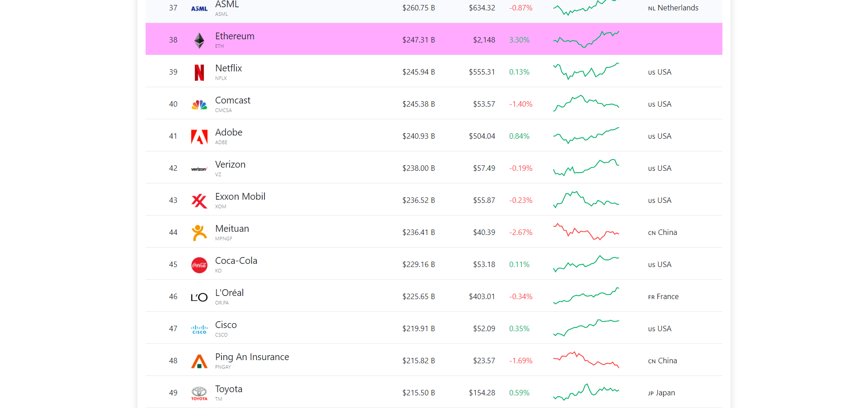Screen dimensions: 868x408
Task: Click Comcast daily change -1.40%
Action: (521, 104)
